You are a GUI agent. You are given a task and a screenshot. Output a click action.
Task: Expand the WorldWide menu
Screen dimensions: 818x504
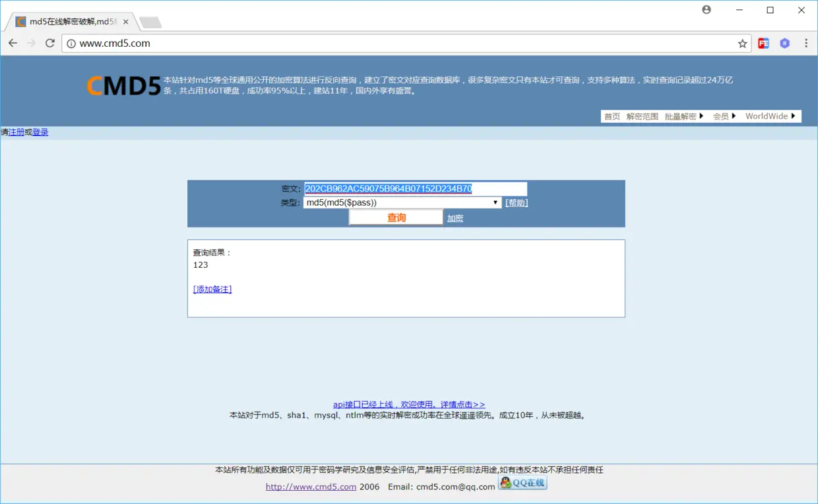click(x=771, y=116)
